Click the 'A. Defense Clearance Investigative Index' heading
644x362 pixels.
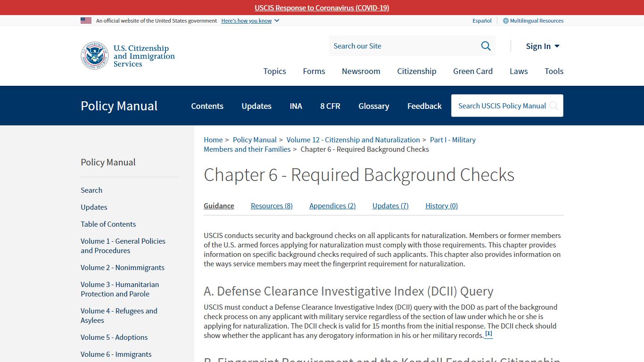pyautogui.click(x=348, y=291)
